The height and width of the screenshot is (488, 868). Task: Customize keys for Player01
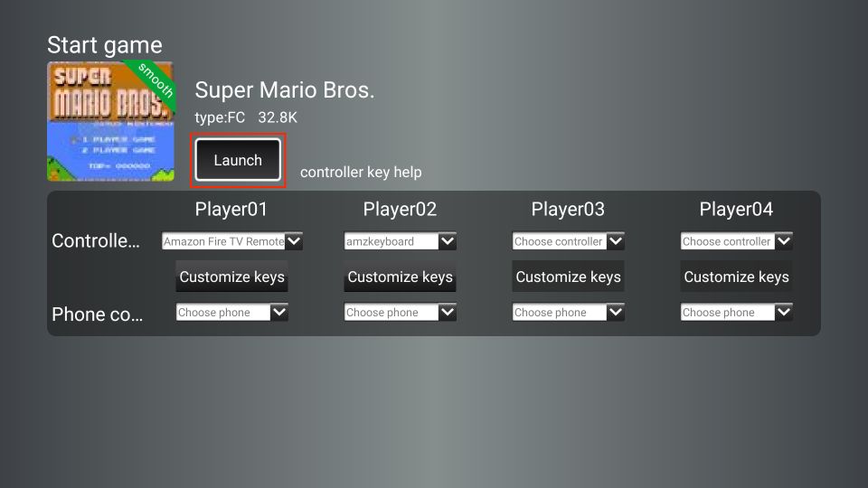(x=232, y=277)
